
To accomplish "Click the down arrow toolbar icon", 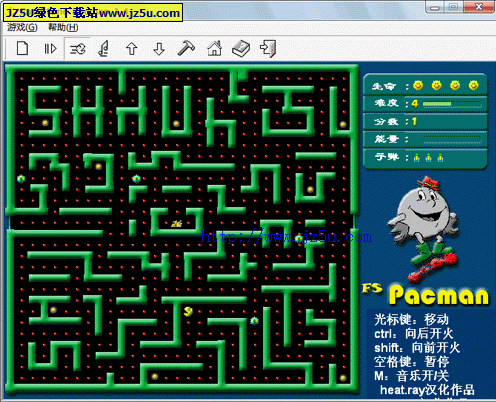I will point(159,49).
